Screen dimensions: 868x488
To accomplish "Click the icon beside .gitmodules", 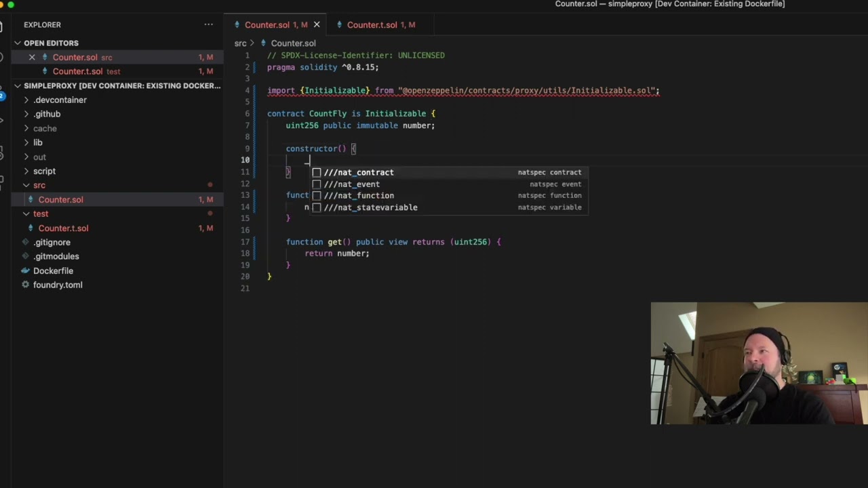I will (26, 257).
